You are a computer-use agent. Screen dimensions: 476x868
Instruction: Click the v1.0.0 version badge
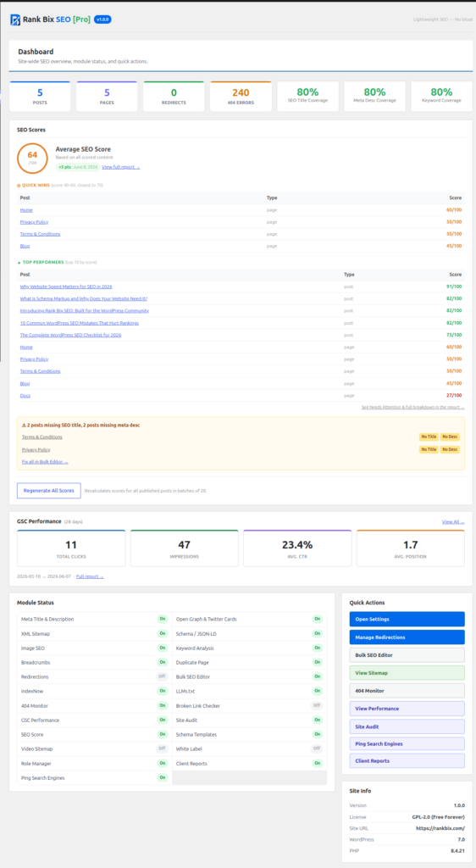[102, 19]
